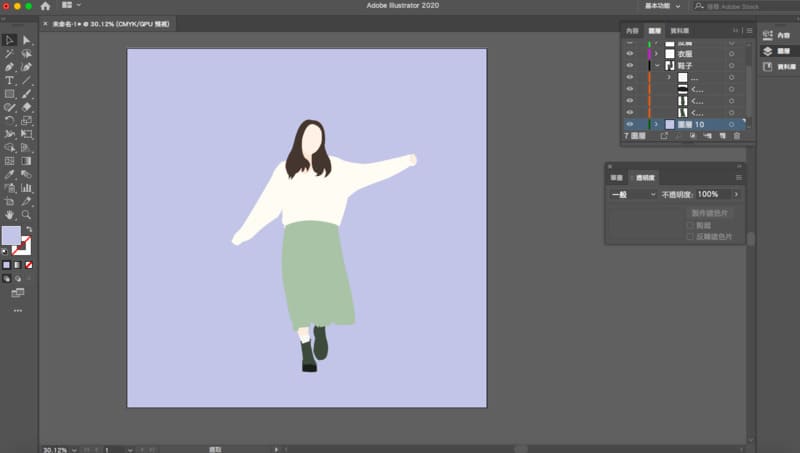Select the Rotate tool
Viewport: 800px width, 453px height.
coord(9,120)
